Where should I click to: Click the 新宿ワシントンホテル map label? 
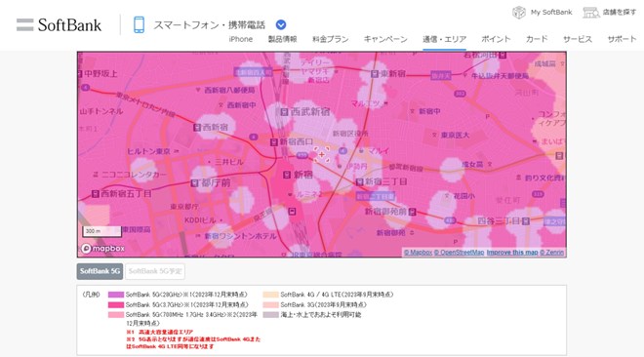[x=240, y=236]
